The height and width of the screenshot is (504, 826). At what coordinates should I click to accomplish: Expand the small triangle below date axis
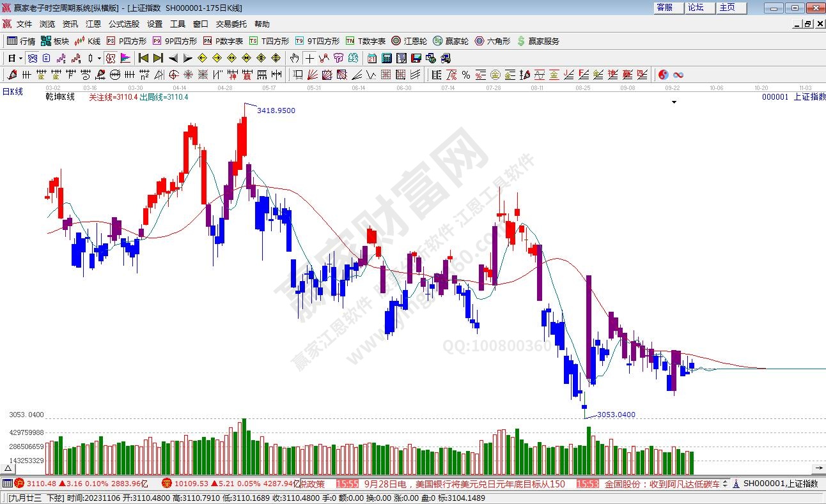coord(673,101)
